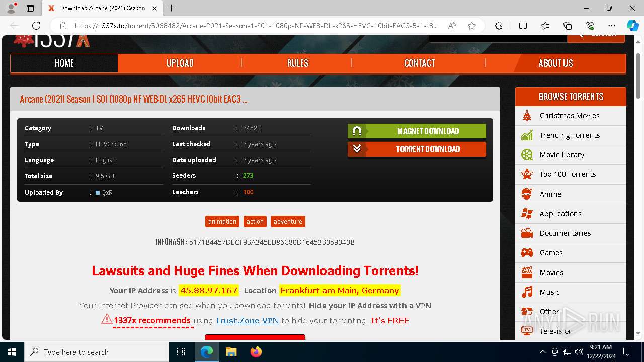
Task: Open Firefox from the taskbar
Action: (256, 352)
